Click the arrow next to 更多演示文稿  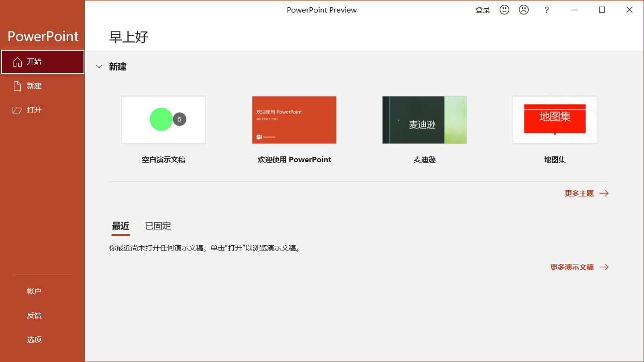604,267
